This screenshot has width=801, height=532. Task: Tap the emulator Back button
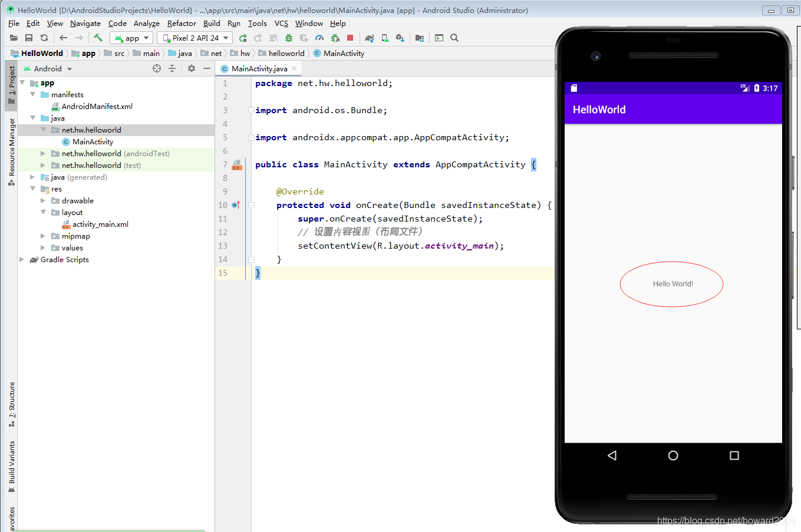pyautogui.click(x=612, y=455)
